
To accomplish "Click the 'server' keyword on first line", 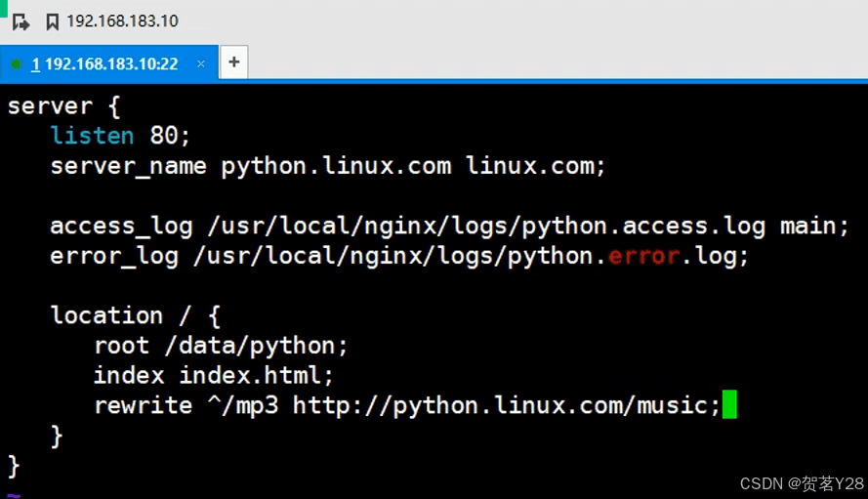I will point(50,105).
